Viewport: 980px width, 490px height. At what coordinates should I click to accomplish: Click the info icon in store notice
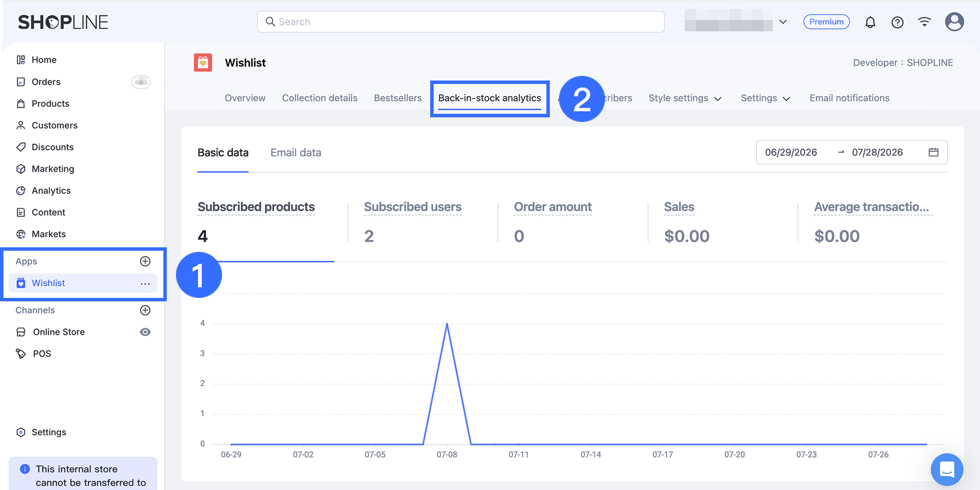pyautogui.click(x=25, y=469)
